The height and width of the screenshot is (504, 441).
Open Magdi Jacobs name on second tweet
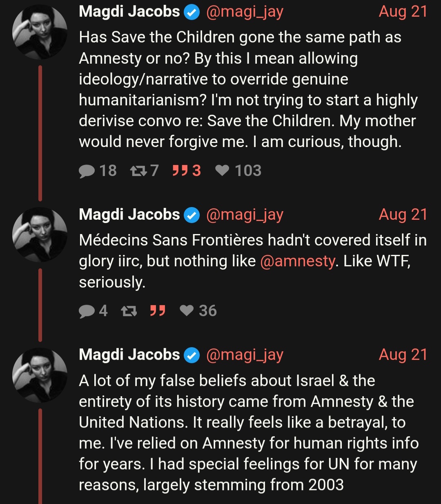[129, 214]
